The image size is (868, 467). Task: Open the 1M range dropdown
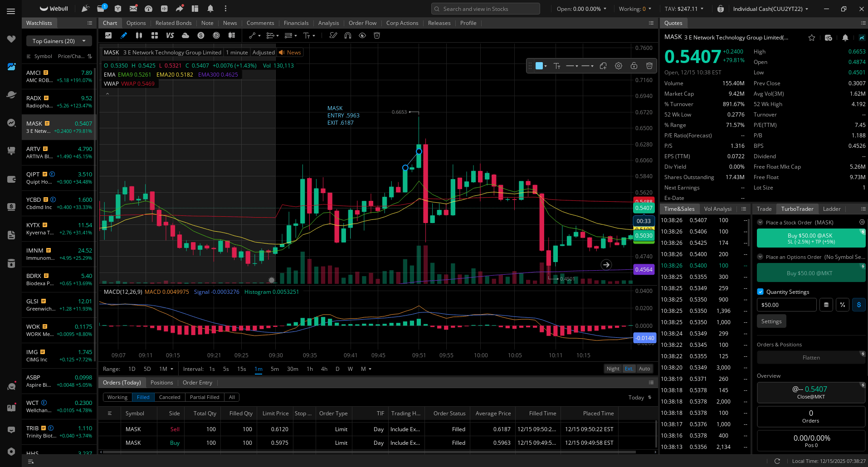166,369
